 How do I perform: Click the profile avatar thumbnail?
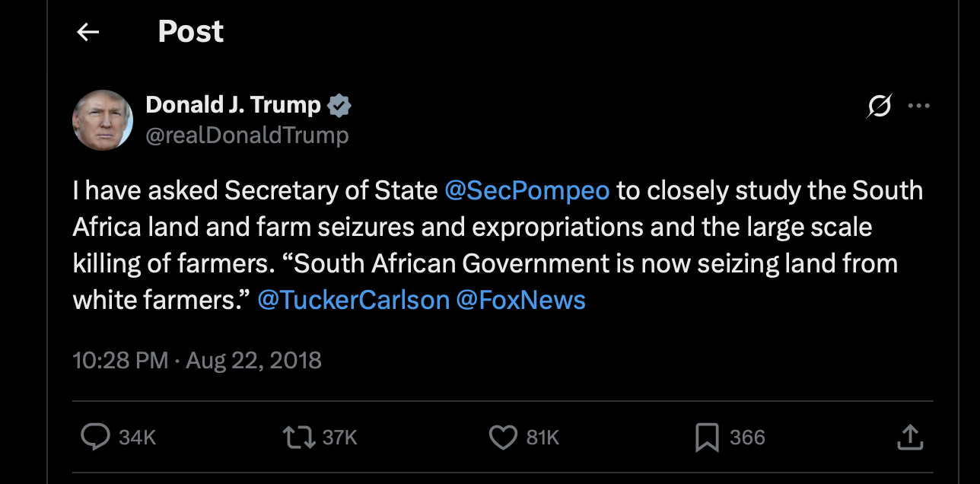pos(103,120)
